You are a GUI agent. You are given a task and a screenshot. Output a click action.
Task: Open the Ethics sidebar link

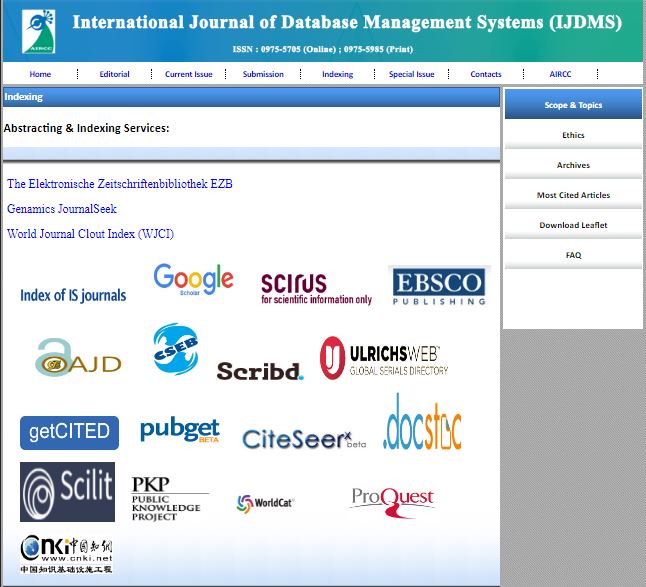(x=573, y=135)
